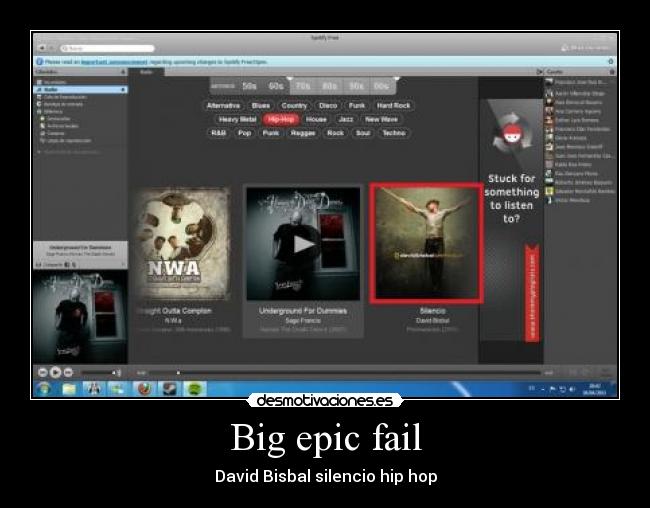Toggle the Funk genre
This screenshot has width=650, height=508.
click(x=357, y=106)
